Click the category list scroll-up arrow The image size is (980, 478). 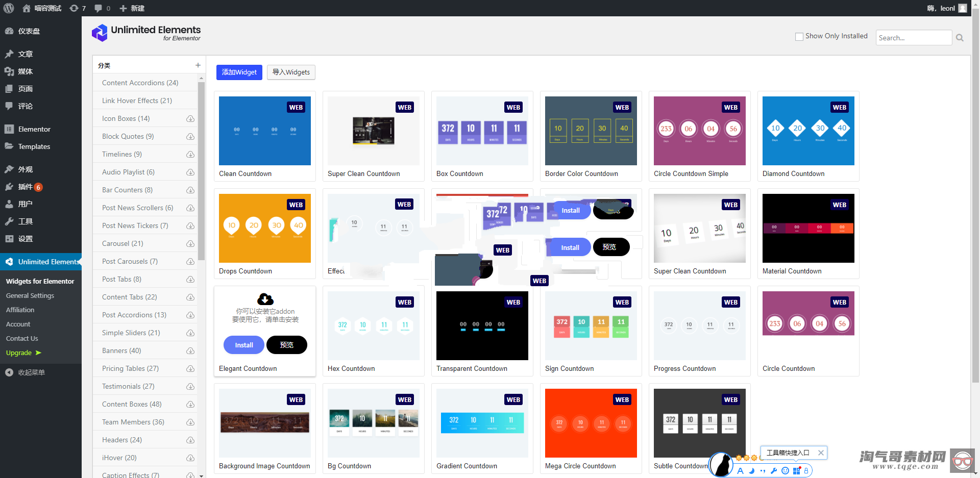coord(201,78)
